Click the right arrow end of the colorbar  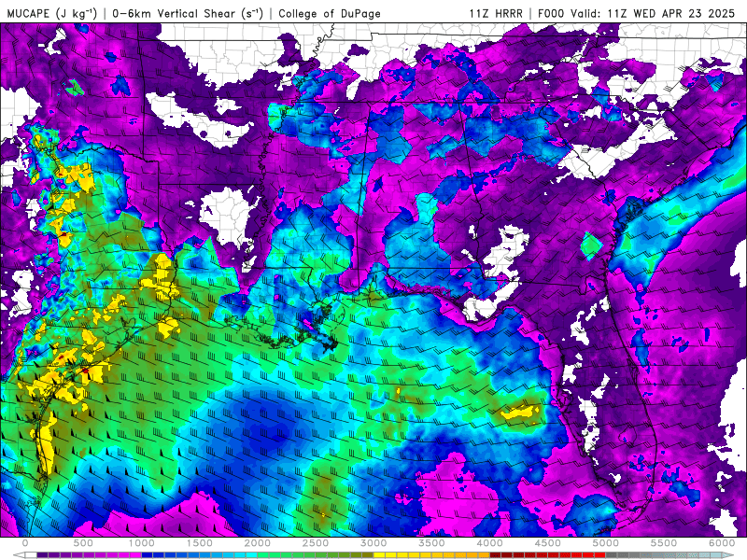[x=728, y=555]
